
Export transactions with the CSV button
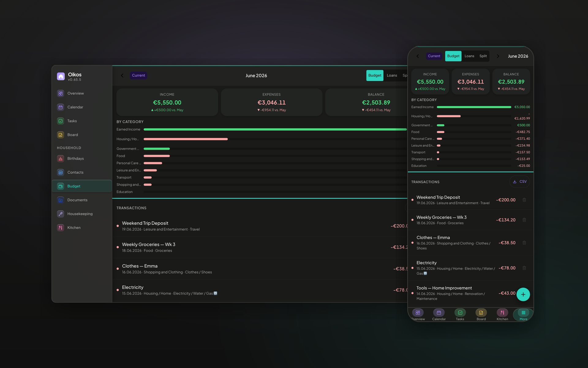pos(520,182)
